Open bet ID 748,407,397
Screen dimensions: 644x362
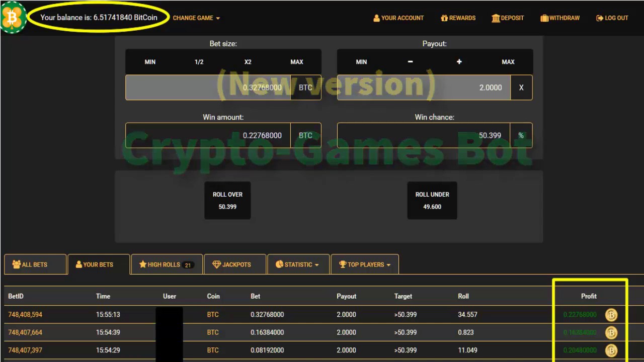(x=25, y=350)
